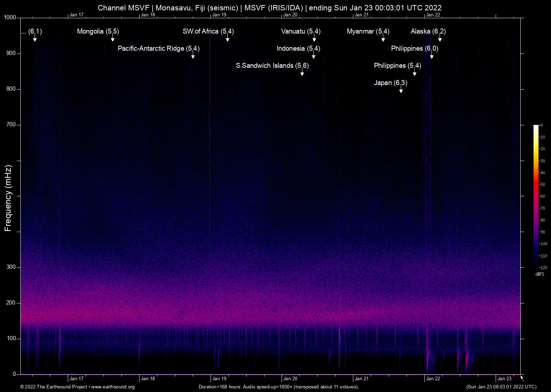Click the Vanuatu (5.4) marker arrow
The height and width of the screenshot is (392, 551).
coord(313,39)
